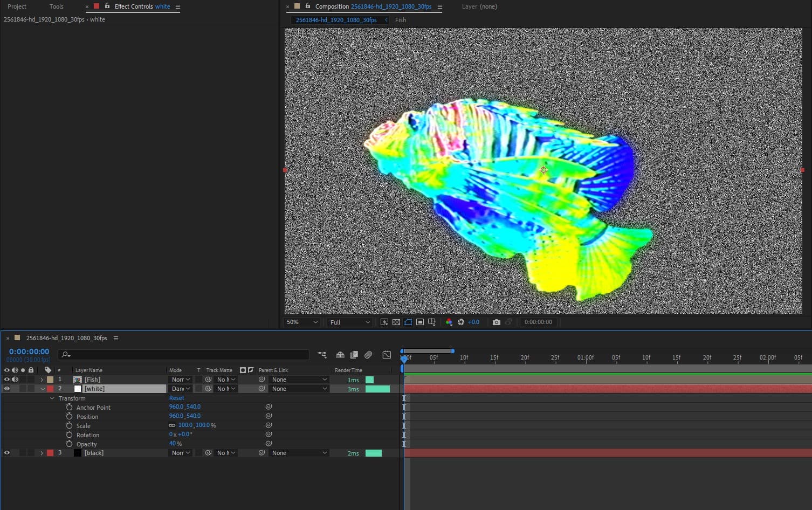
Task: Toggle mask and shape path visibility icon
Action: pyautogui.click(x=408, y=322)
